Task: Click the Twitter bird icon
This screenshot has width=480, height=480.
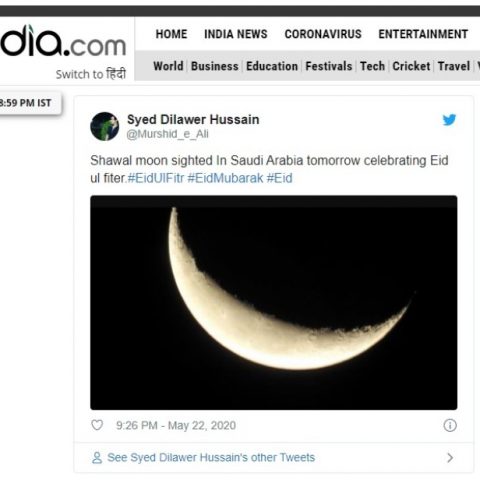Action: pos(449,120)
